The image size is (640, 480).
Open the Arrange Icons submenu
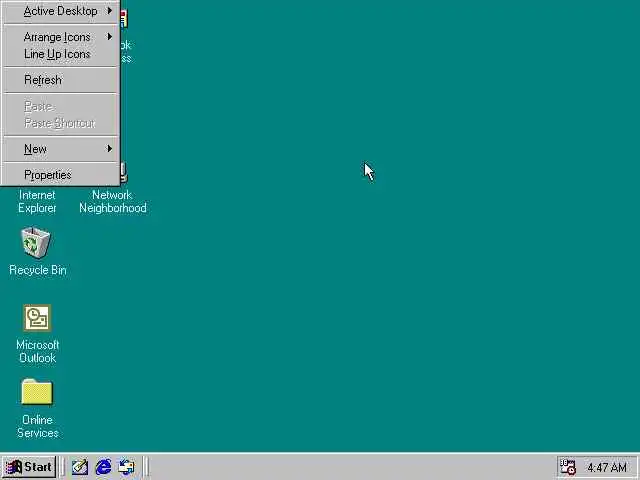60,37
